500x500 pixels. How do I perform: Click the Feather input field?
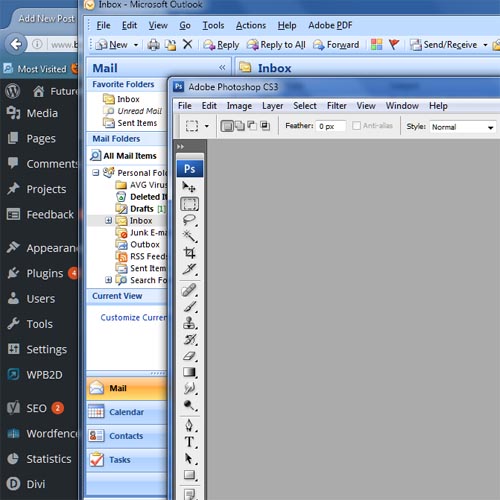point(330,126)
